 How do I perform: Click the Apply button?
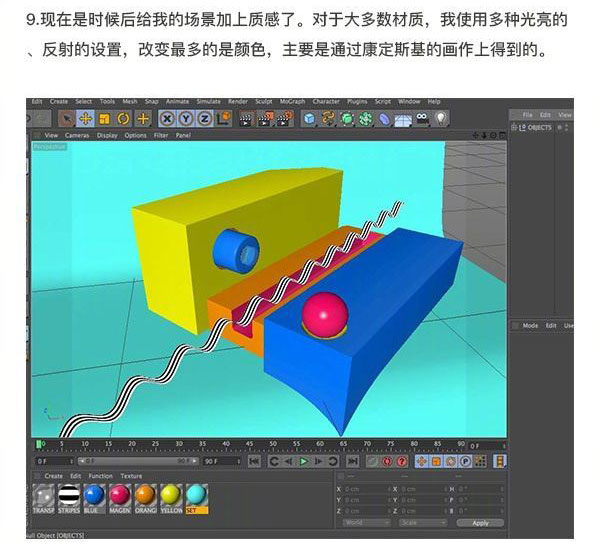click(x=480, y=523)
